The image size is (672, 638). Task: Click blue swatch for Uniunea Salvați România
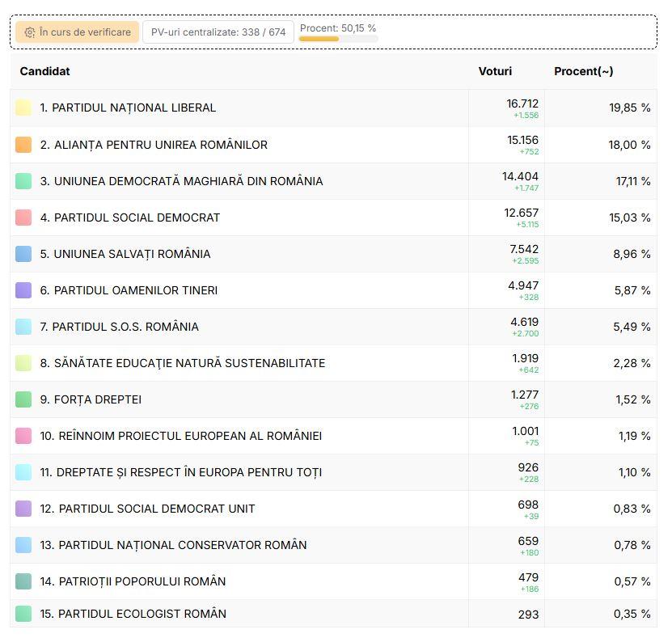pyautogui.click(x=23, y=254)
